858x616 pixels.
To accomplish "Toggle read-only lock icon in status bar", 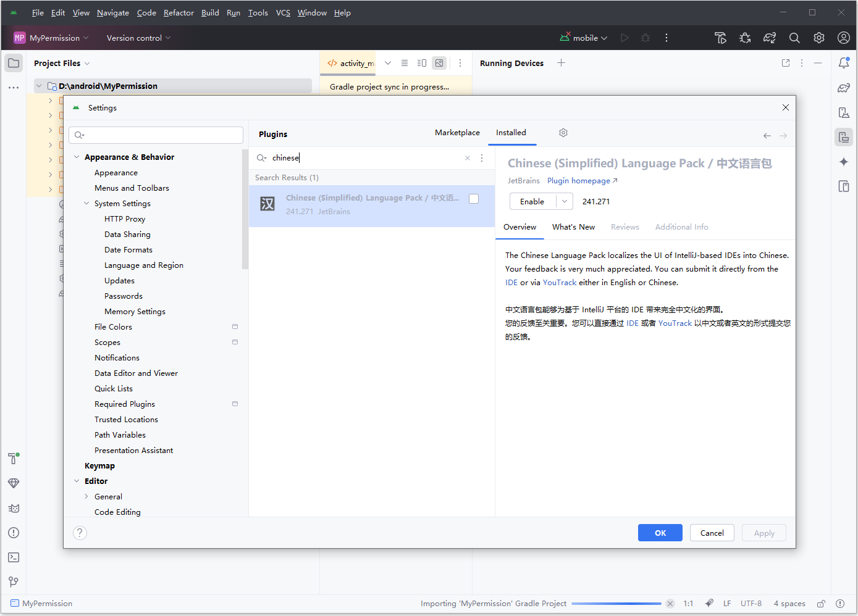I will tap(821, 604).
